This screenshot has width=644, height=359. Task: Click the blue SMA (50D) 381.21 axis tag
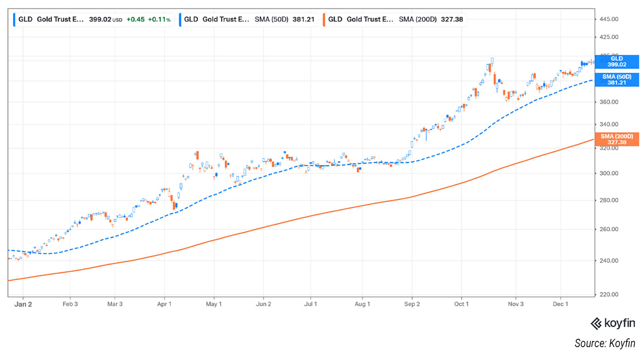616,80
